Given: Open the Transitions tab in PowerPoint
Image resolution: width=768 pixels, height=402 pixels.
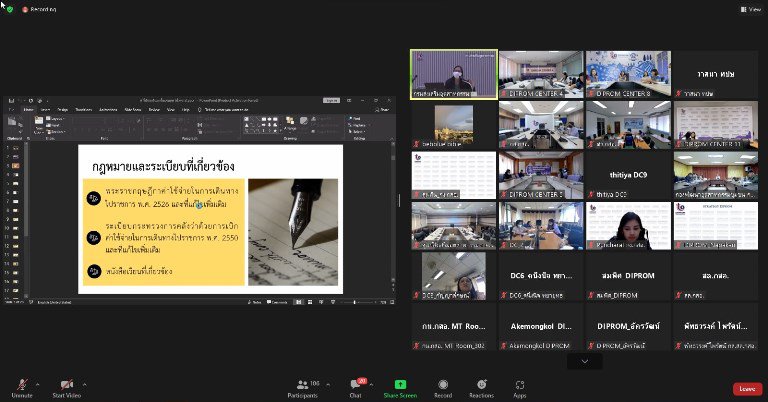Looking at the screenshot, I should coord(84,109).
